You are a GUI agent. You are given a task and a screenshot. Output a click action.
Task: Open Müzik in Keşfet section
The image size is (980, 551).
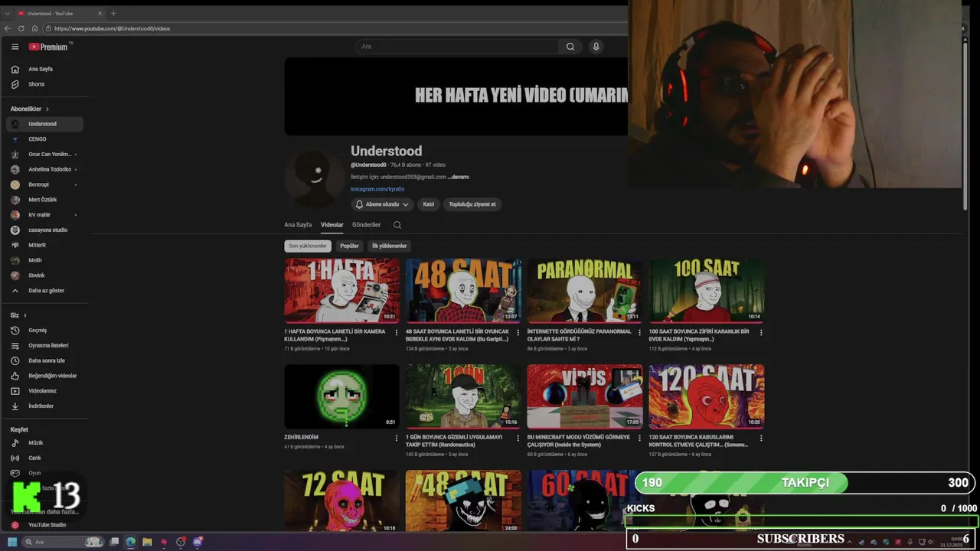point(45,442)
